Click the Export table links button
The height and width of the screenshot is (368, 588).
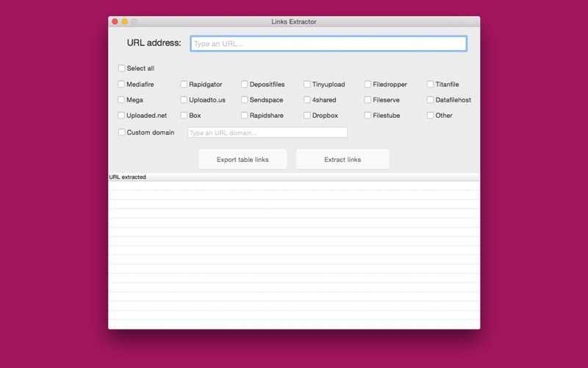[243, 159]
